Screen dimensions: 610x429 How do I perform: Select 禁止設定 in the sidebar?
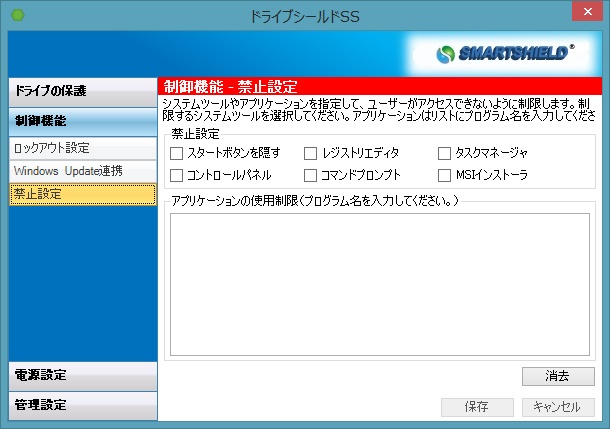82,194
